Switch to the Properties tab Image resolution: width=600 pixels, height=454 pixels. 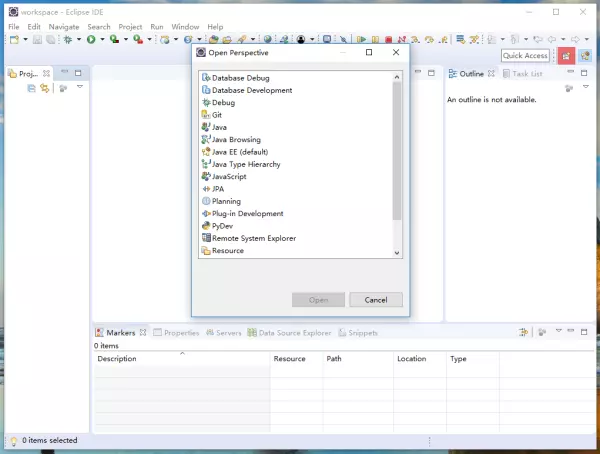[x=176, y=333]
